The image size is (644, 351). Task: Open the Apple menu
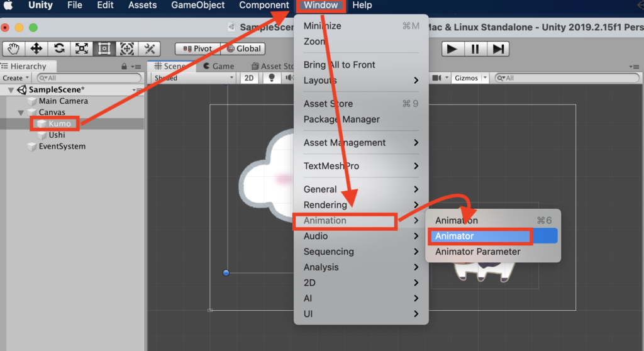point(8,5)
